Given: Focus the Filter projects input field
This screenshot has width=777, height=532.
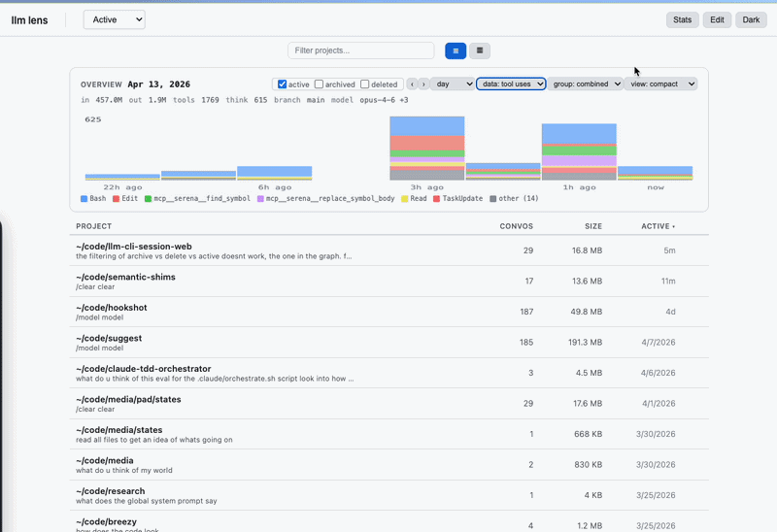Looking at the screenshot, I should pyautogui.click(x=360, y=50).
